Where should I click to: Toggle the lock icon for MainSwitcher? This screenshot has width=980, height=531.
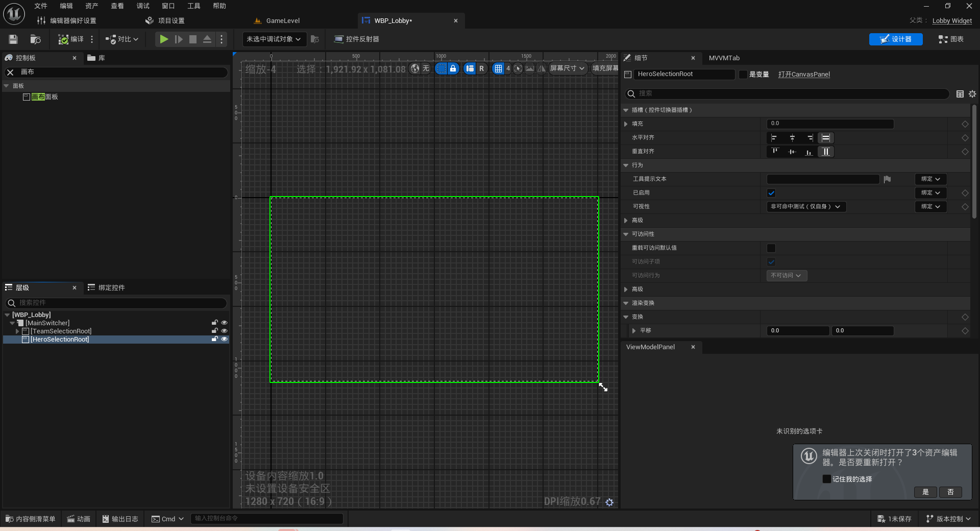(x=215, y=323)
